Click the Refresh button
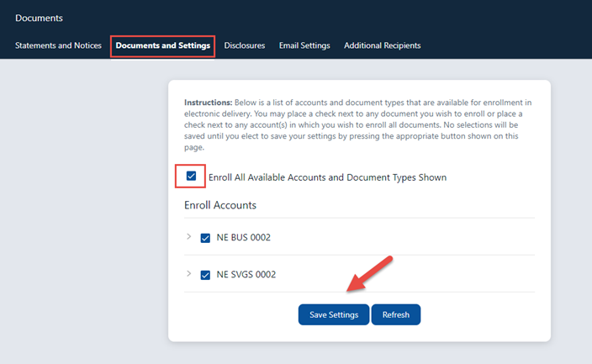This screenshot has width=592, height=364. tap(395, 314)
